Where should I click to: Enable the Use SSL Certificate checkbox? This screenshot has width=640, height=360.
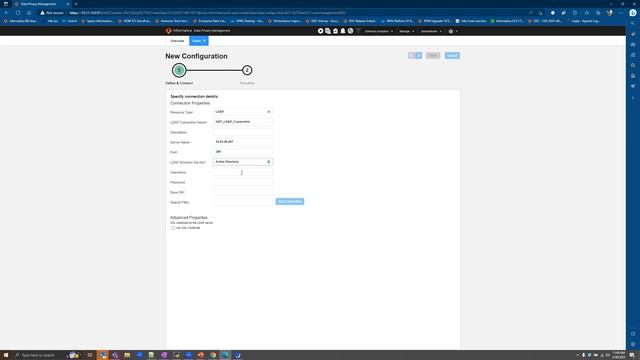(173, 228)
